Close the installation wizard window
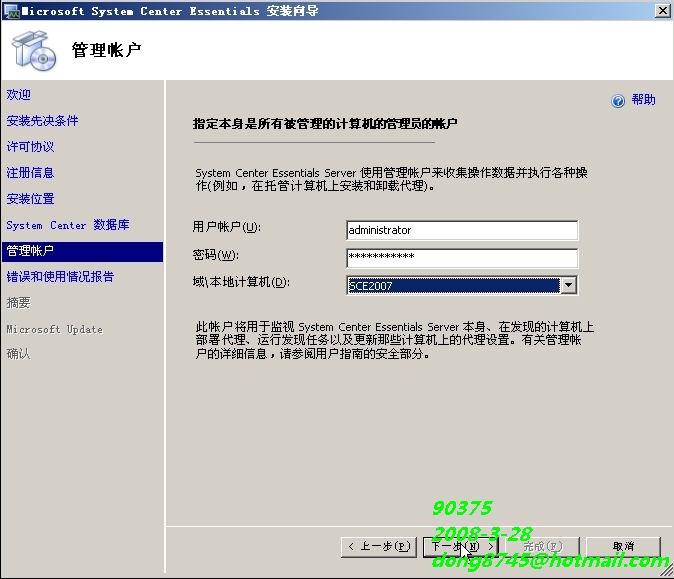This screenshot has width=674, height=579. (662, 10)
